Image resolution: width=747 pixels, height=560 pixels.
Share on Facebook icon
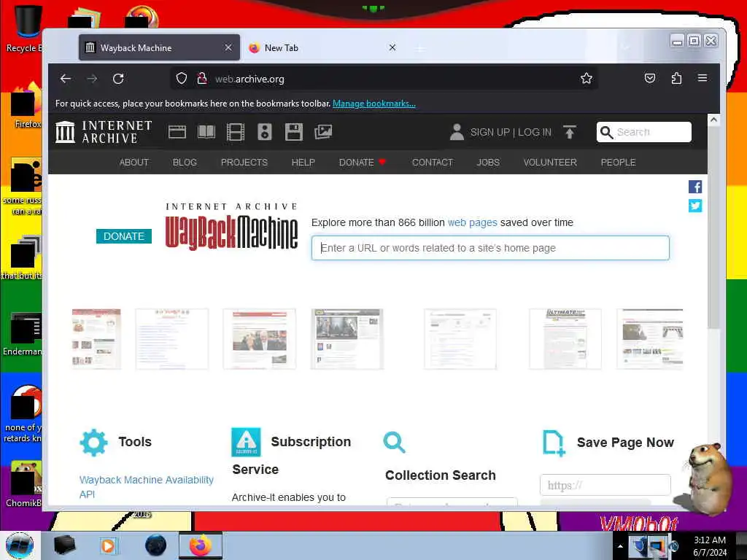[x=695, y=187]
